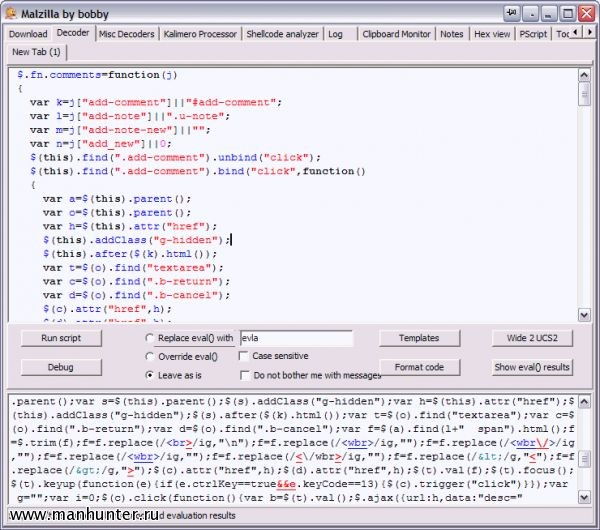Click the code editor scroll up arrow
This screenshot has height=530, width=600.
(583, 74)
